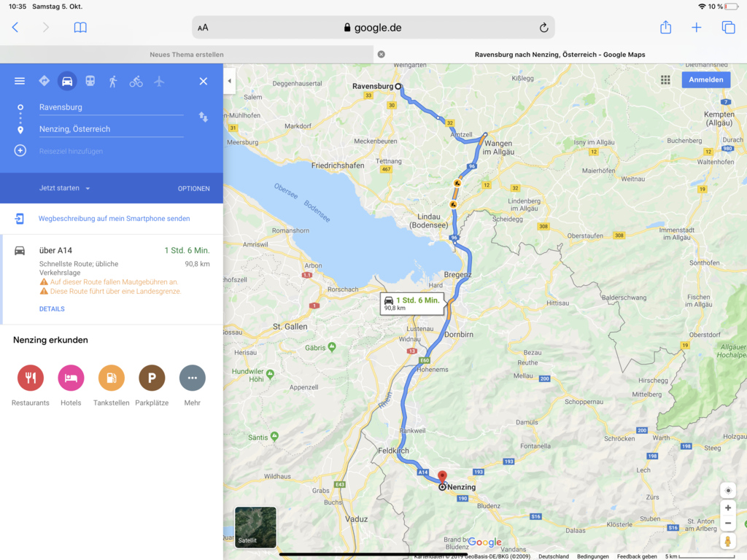This screenshot has height=560, width=747.
Task: Select the transit travel mode icon
Action: pos(90,81)
